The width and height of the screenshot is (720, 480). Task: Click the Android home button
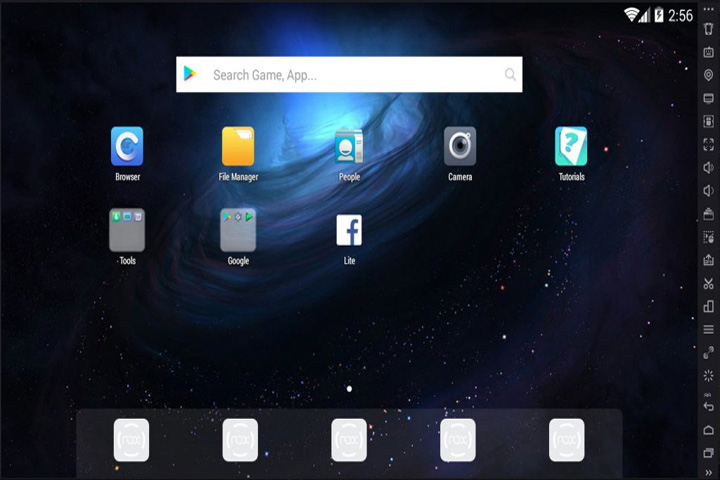click(709, 430)
